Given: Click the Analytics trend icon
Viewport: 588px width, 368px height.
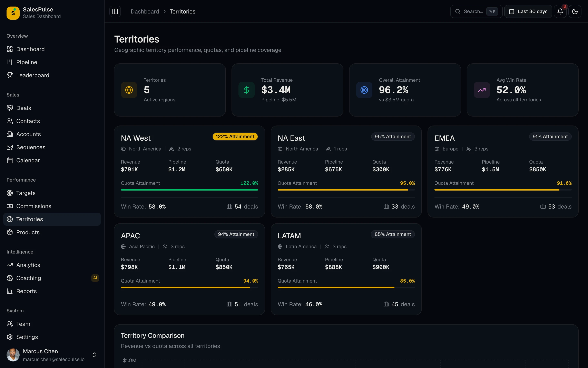Looking at the screenshot, I should tap(10, 265).
